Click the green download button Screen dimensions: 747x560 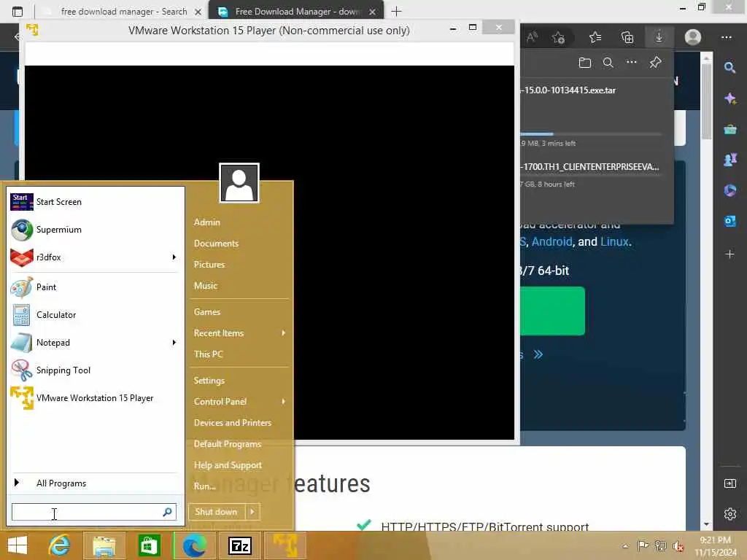[553, 311]
